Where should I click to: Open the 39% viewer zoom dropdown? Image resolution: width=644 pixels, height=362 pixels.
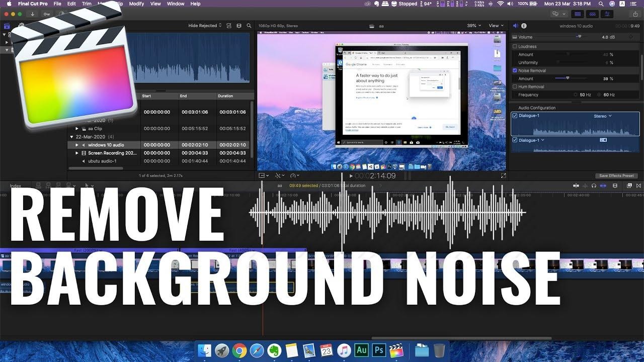coord(474,26)
